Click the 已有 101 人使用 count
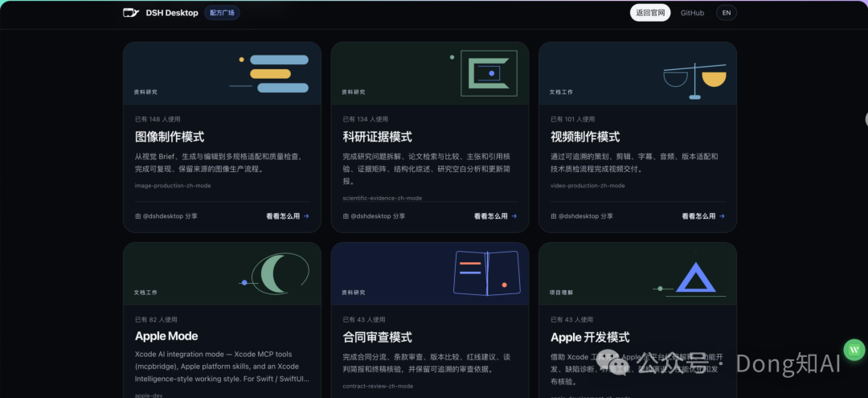This screenshot has width=868, height=398. pos(573,119)
